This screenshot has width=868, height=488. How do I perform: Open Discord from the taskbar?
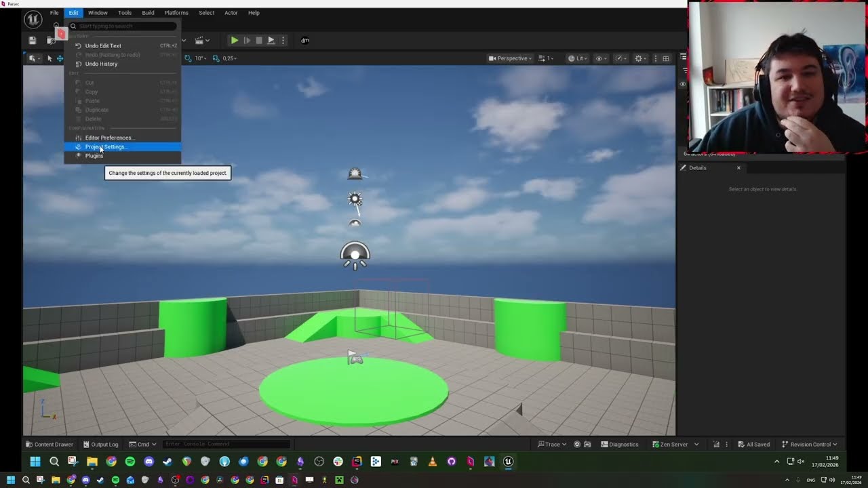tap(149, 462)
